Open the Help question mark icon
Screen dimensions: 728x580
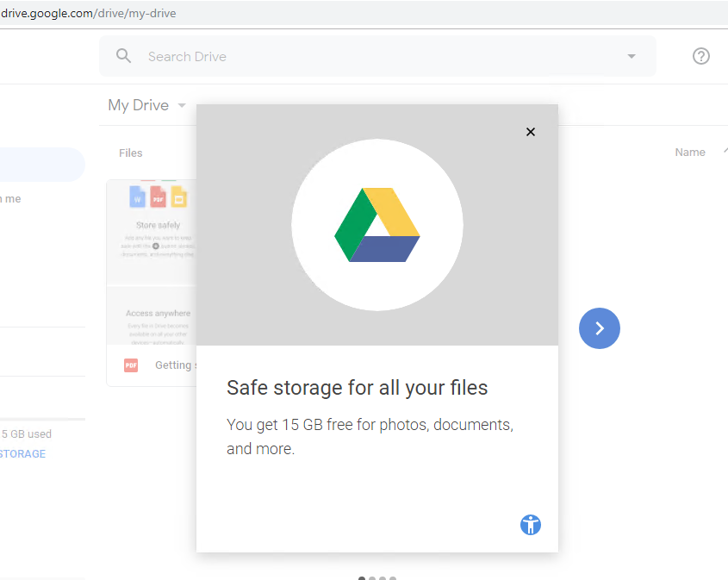pyautogui.click(x=700, y=56)
